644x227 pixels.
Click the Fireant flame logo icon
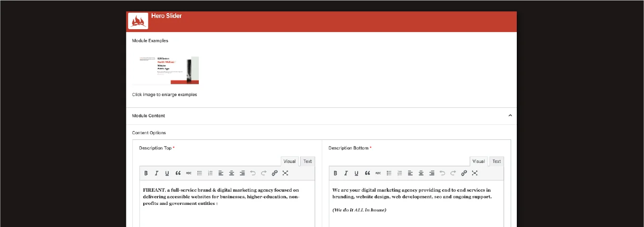click(138, 21)
